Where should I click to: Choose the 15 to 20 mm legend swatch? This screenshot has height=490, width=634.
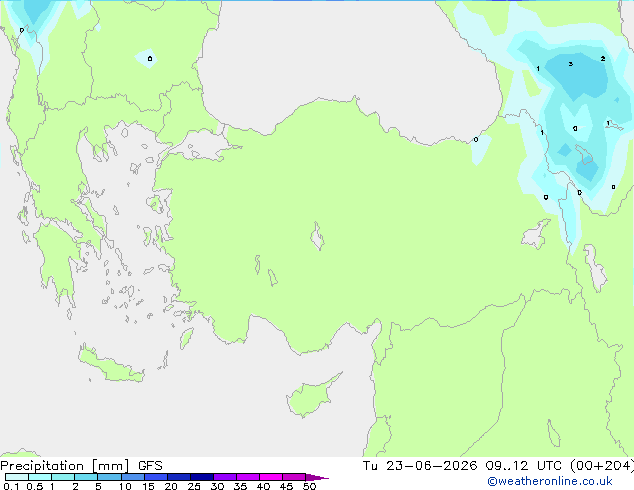coord(156,477)
